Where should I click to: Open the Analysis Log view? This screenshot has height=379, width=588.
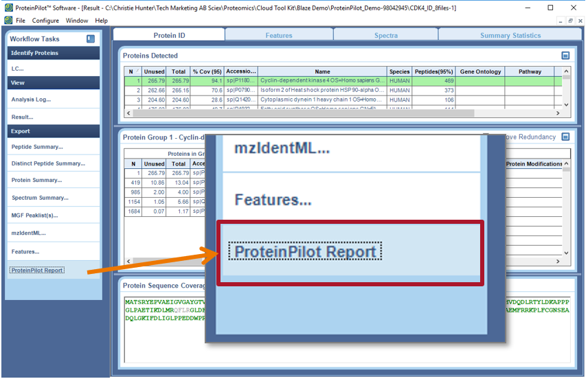coord(31,100)
